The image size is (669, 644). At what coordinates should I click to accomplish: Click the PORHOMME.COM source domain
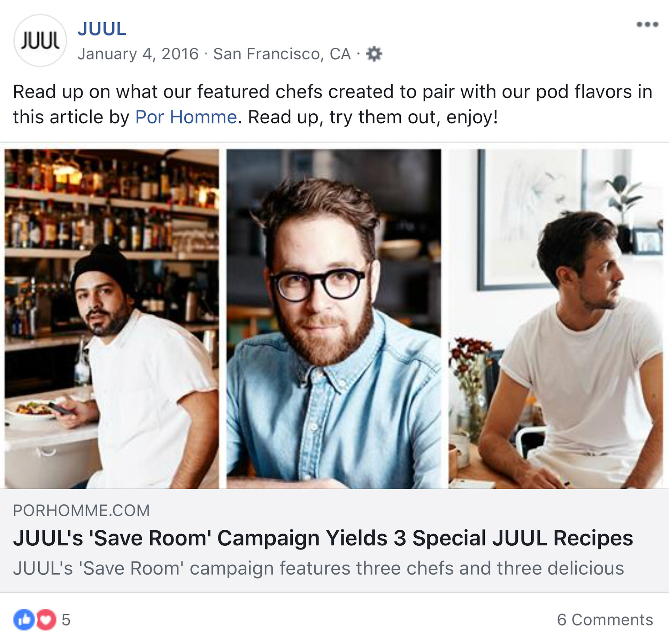pos(81,511)
